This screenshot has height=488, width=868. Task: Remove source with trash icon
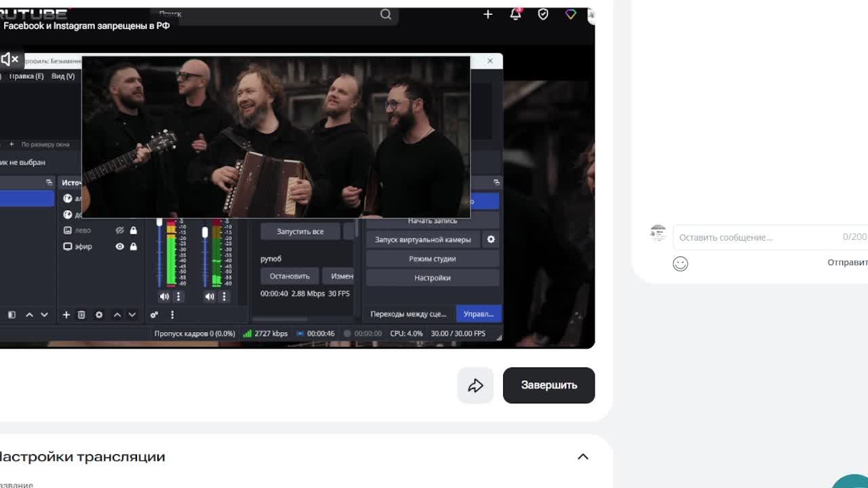(81, 314)
